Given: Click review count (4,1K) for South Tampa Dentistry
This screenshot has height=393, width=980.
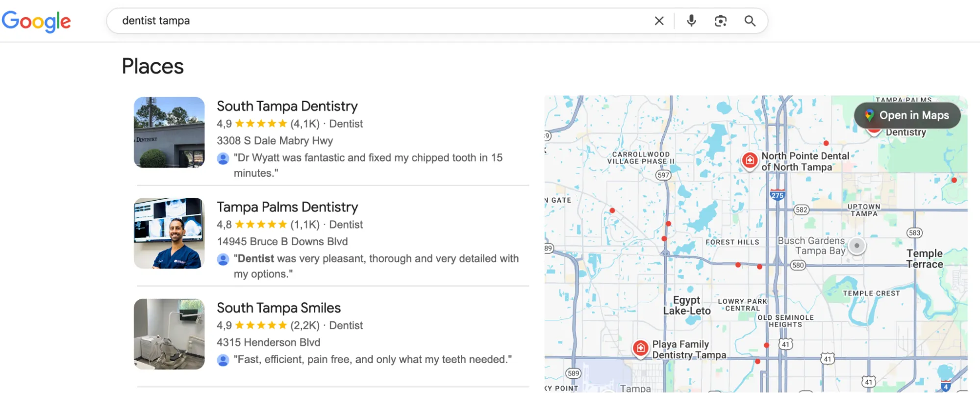Looking at the screenshot, I should tap(305, 124).
